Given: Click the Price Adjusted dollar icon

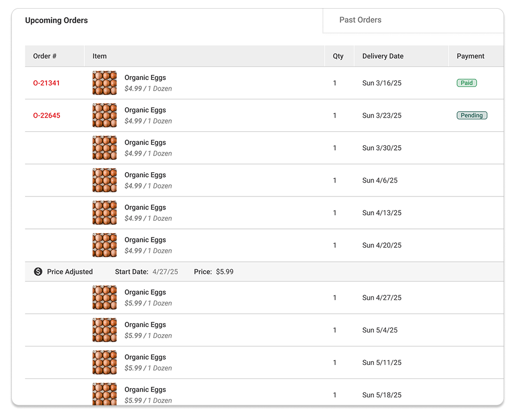Looking at the screenshot, I should 38,272.
